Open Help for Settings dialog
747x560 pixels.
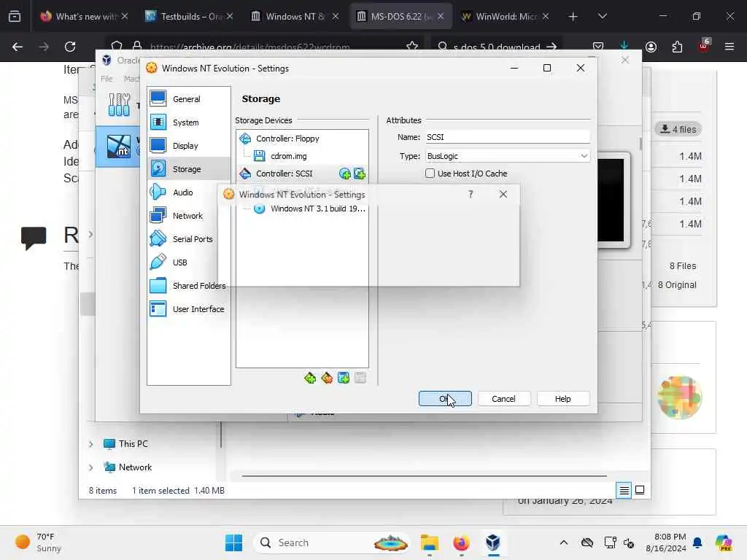pyautogui.click(x=562, y=399)
